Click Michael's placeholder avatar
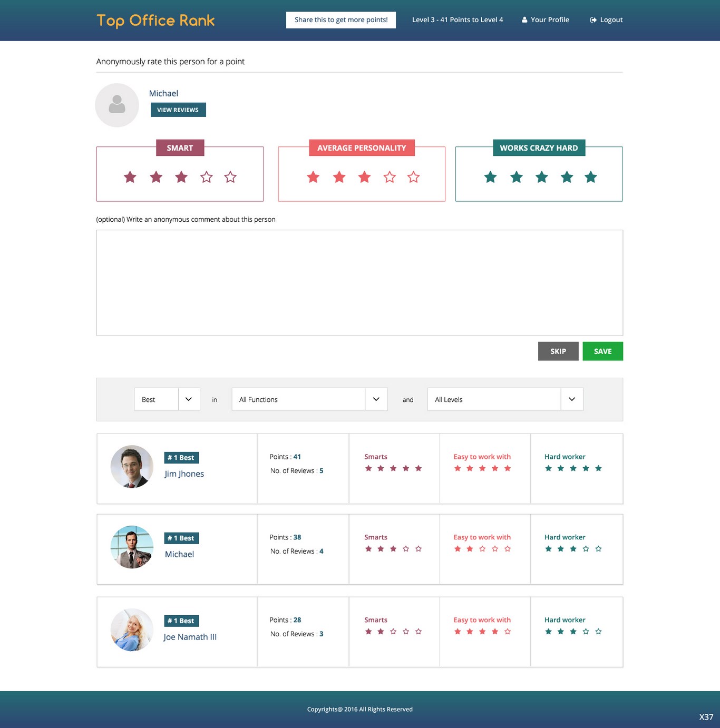Image resolution: width=720 pixels, height=728 pixels. click(117, 105)
